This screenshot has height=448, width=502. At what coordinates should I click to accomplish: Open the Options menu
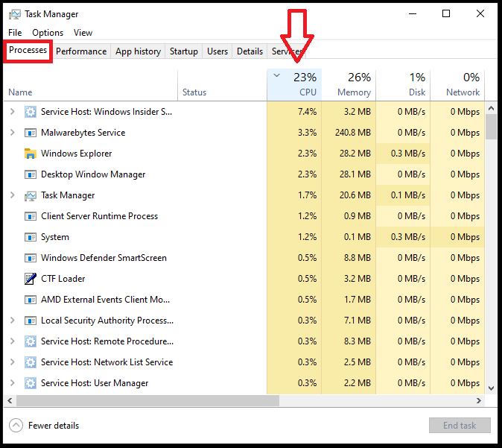(x=48, y=33)
